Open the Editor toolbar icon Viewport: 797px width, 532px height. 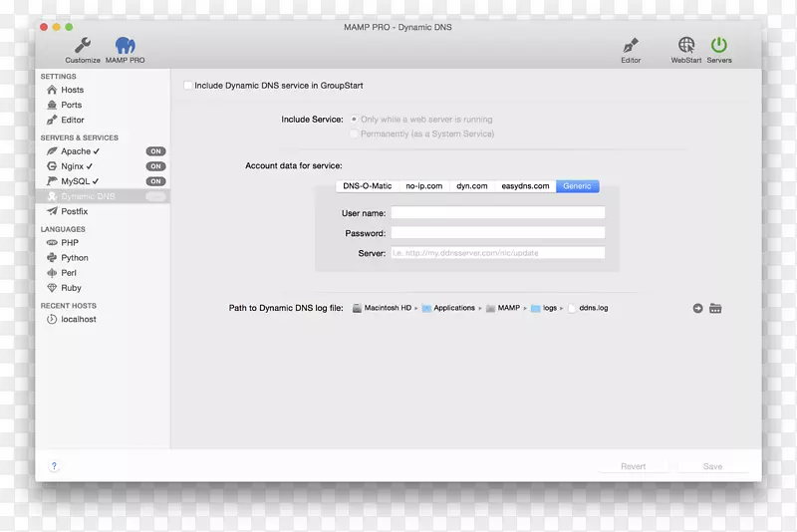pyautogui.click(x=631, y=50)
